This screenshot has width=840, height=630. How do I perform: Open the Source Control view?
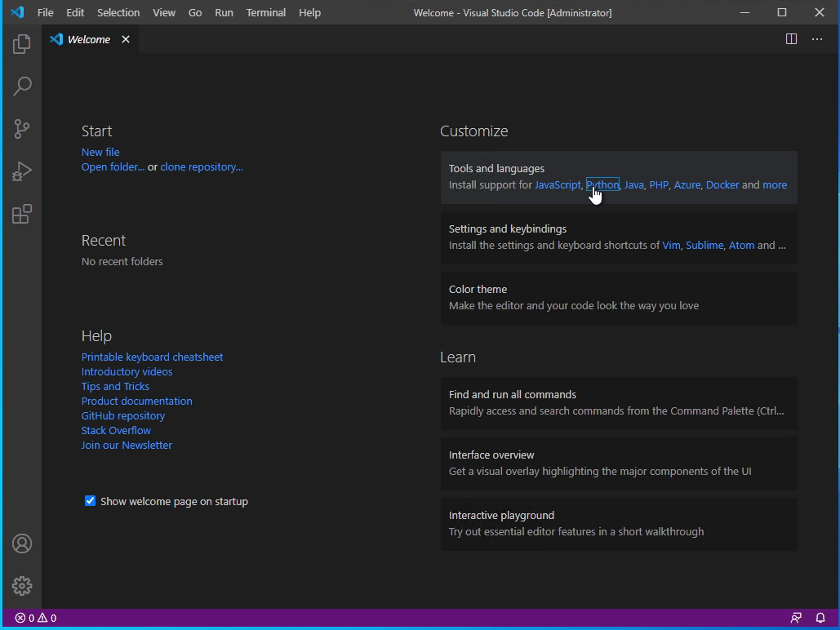(x=22, y=129)
